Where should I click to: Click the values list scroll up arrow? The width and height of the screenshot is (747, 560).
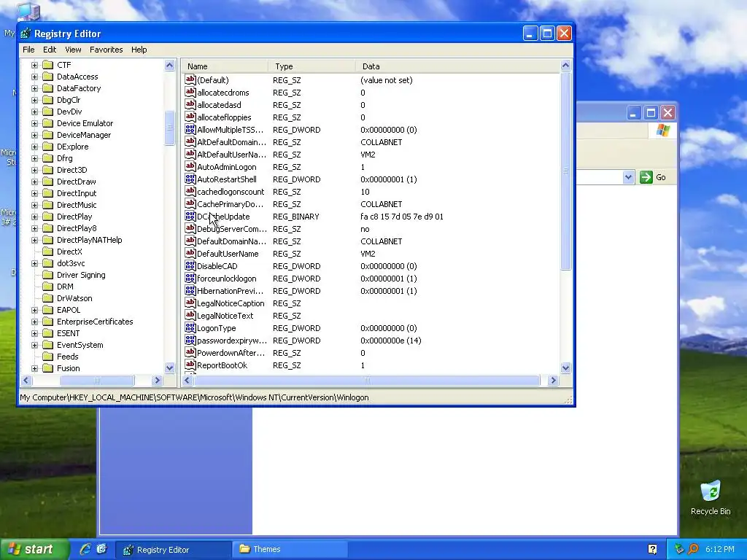point(565,66)
